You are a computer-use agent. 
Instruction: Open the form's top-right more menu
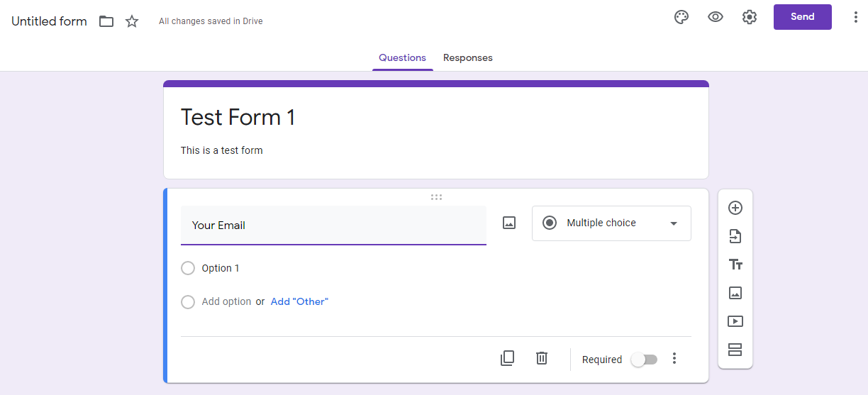pos(856,17)
